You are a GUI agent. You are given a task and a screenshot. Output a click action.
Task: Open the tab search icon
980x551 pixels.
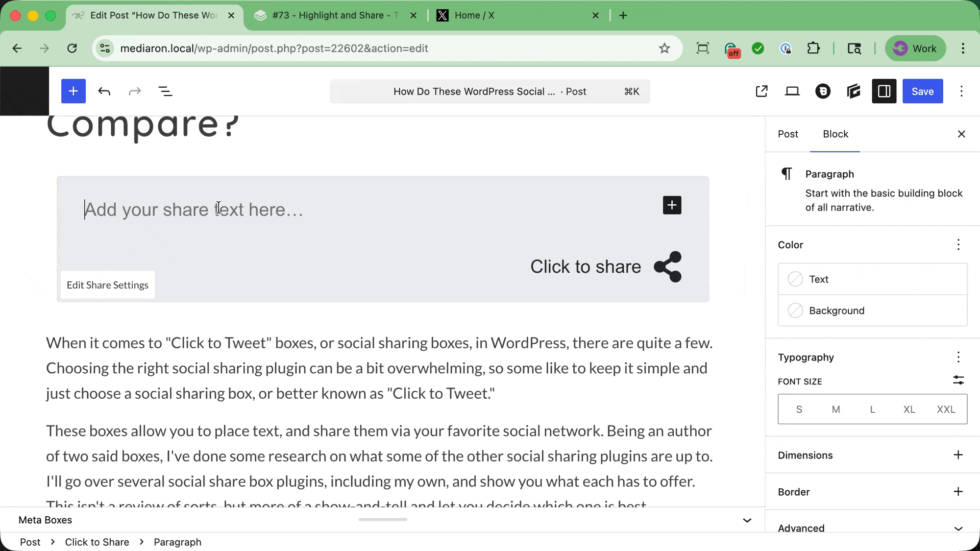point(854,48)
